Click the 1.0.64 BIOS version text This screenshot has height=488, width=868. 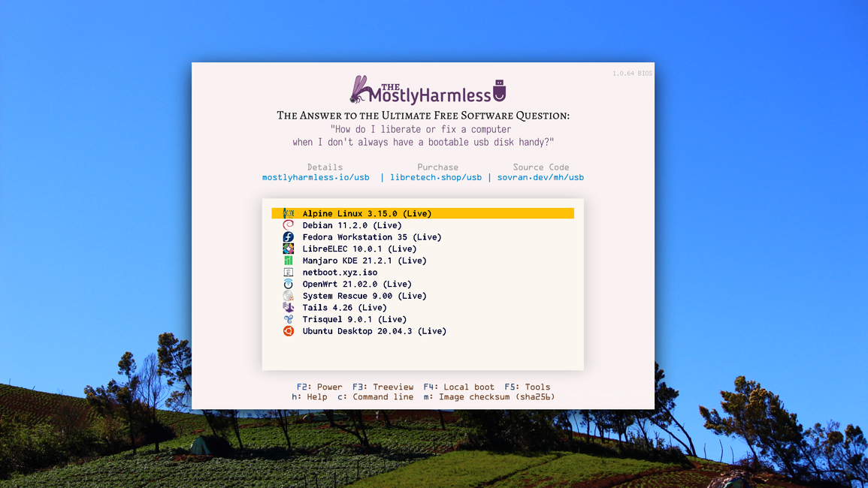click(x=632, y=74)
